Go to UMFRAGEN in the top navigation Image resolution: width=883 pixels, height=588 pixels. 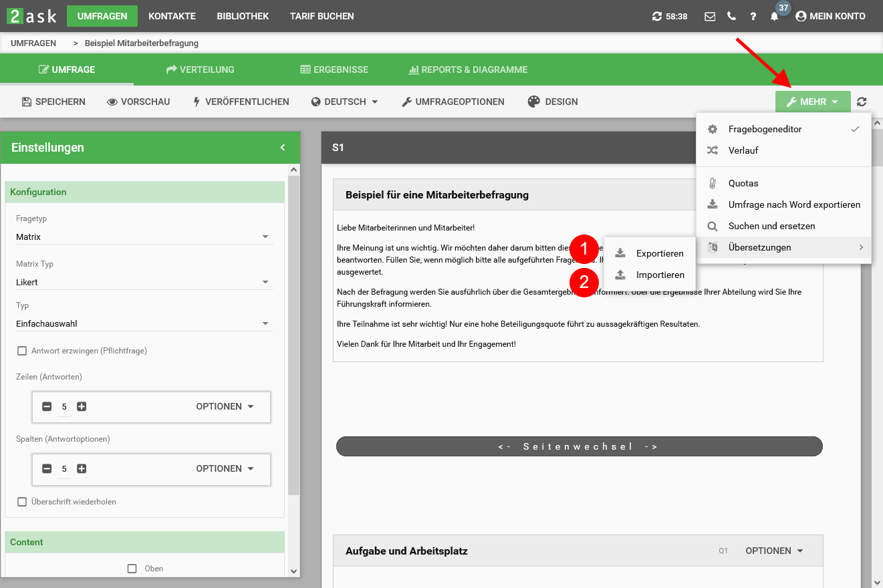pos(102,16)
